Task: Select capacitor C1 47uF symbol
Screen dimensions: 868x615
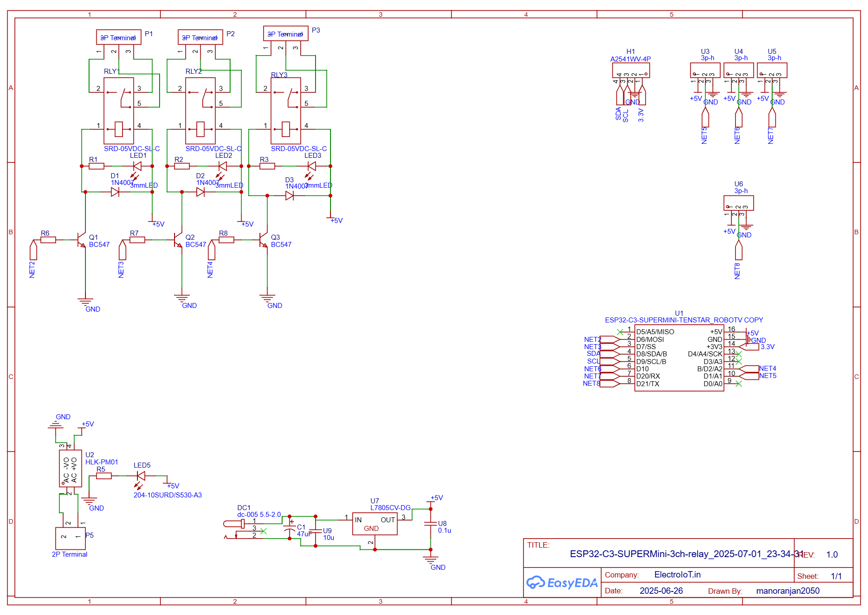Action: [289, 528]
